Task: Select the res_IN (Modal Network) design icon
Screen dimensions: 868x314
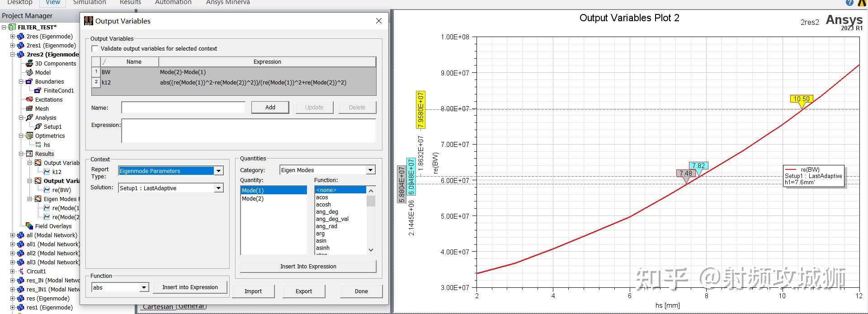Action: tap(20, 280)
